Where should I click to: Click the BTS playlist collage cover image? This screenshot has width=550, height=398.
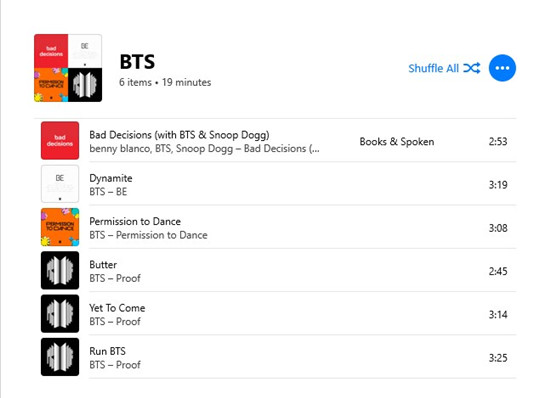pos(68,68)
